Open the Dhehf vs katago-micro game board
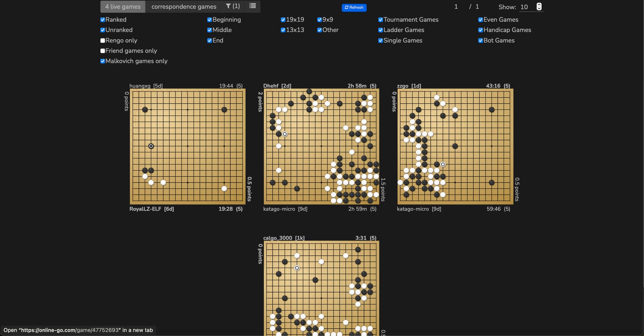The width and height of the screenshot is (644, 336). [321, 146]
